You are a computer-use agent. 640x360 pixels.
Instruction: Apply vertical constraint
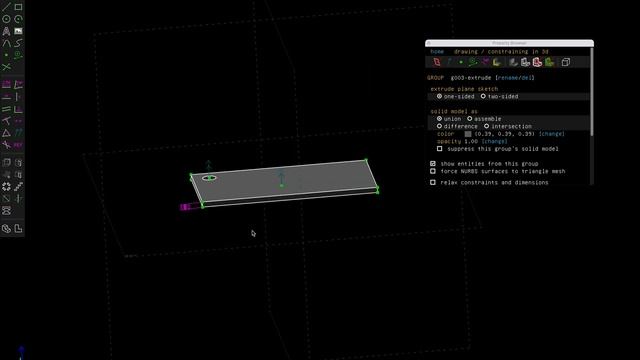point(18,97)
